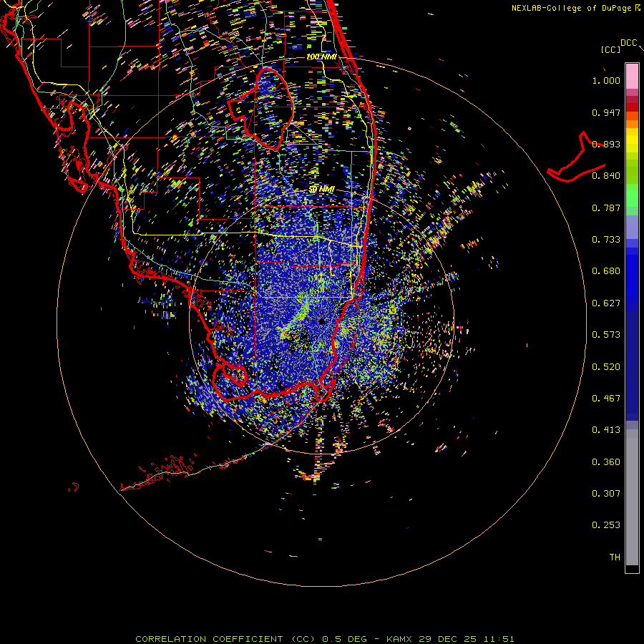Select the 0.467 legend value
The image size is (644, 644).
click(x=606, y=399)
